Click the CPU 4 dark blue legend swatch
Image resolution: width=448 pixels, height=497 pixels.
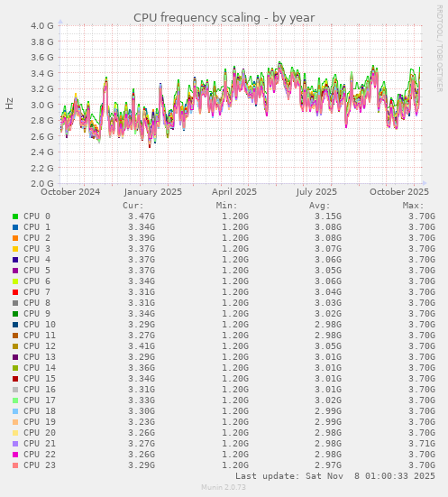15,260
